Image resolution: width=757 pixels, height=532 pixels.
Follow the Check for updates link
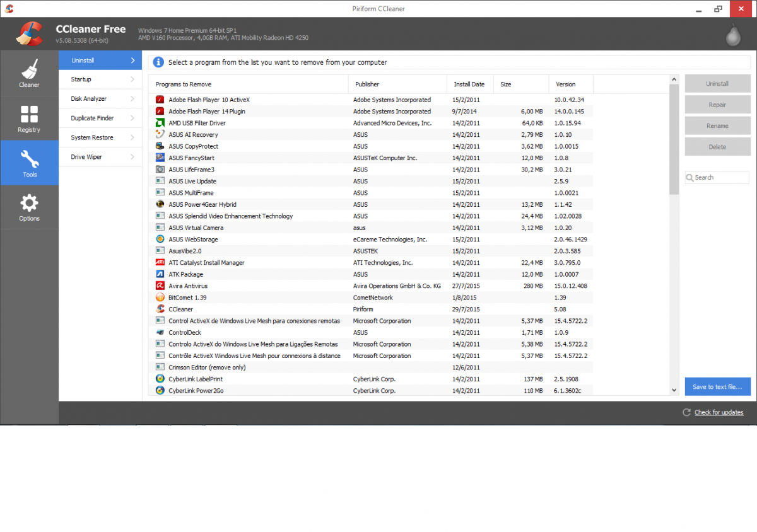(x=719, y=412)
